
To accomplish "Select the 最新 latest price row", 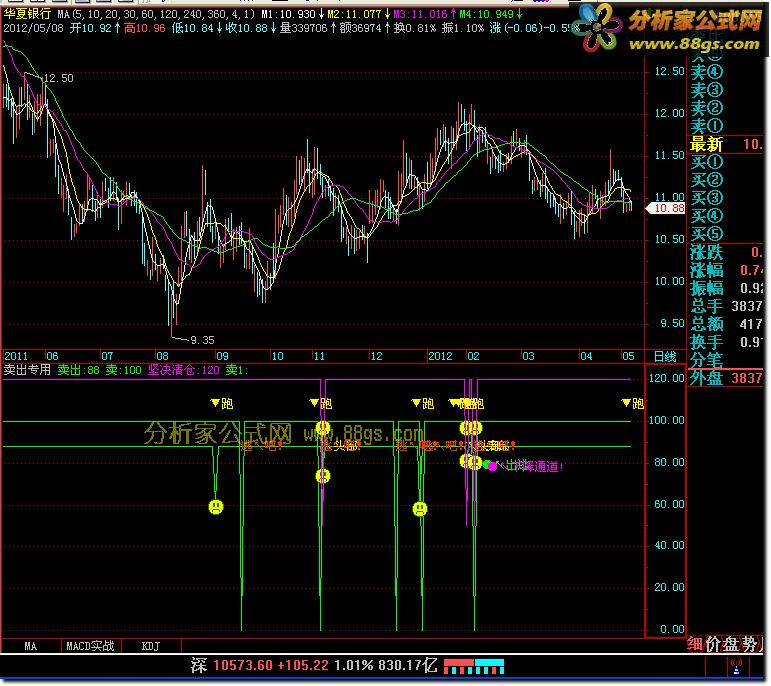I will click(727, 144).
